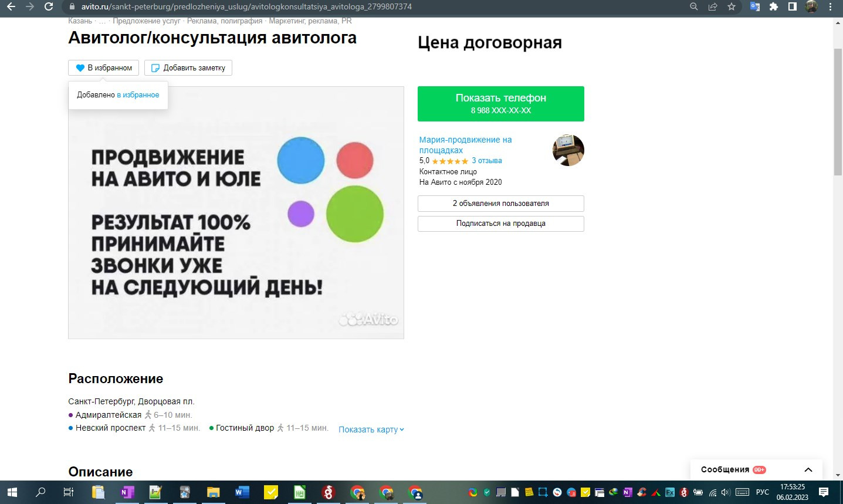Open the «Предложение услуг» breadcrumb

[x=147, y=21]
